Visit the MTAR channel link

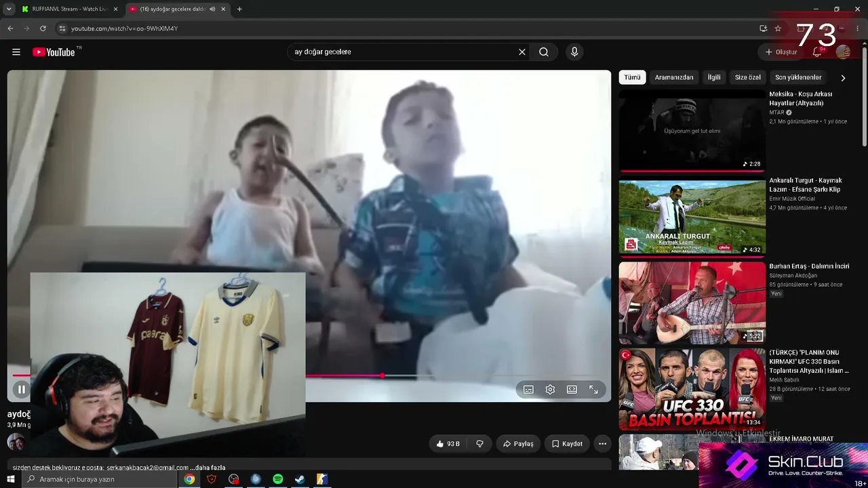click(x=776, y=113)
